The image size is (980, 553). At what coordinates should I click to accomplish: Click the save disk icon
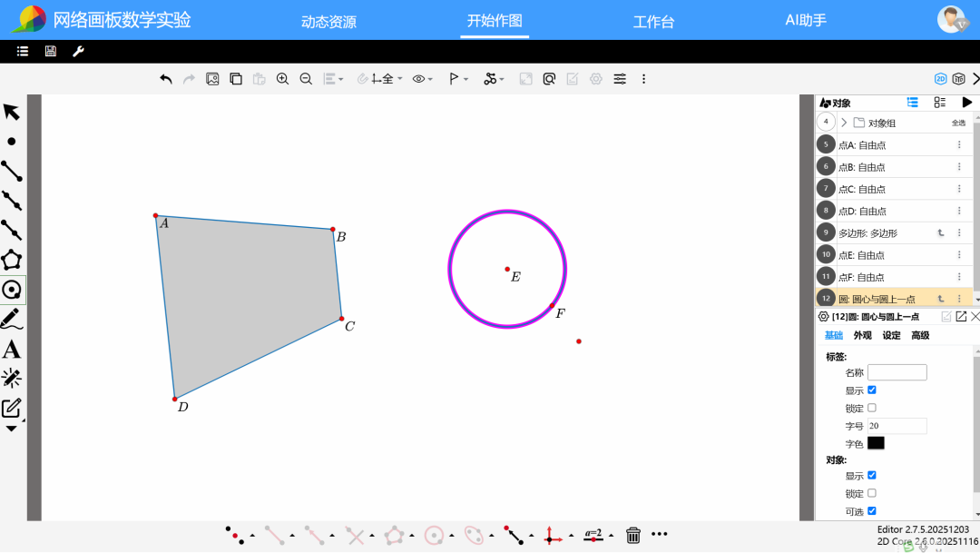click(50, 52)
